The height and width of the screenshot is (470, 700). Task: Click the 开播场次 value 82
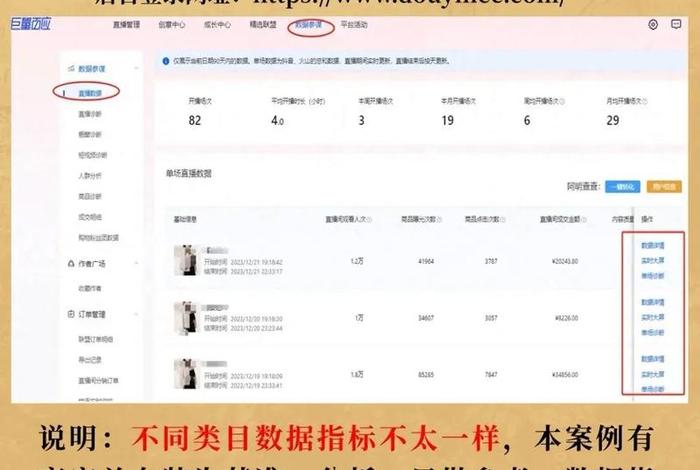point(195,121)
